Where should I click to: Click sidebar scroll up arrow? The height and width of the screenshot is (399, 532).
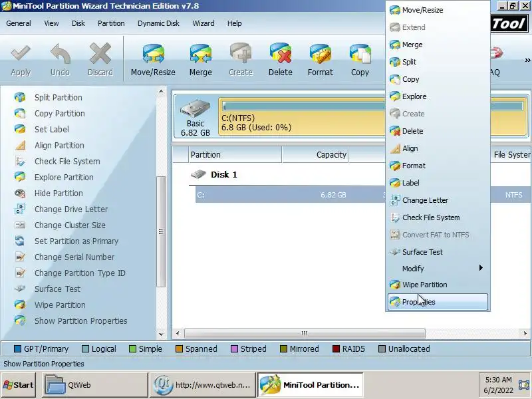[x=161, y=91]
